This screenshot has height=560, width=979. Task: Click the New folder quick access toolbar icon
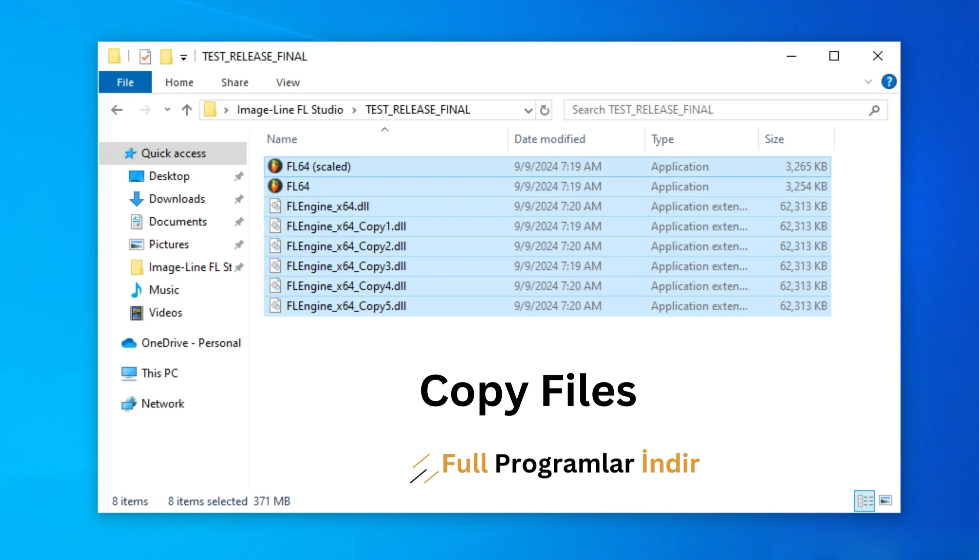point(166,57)
